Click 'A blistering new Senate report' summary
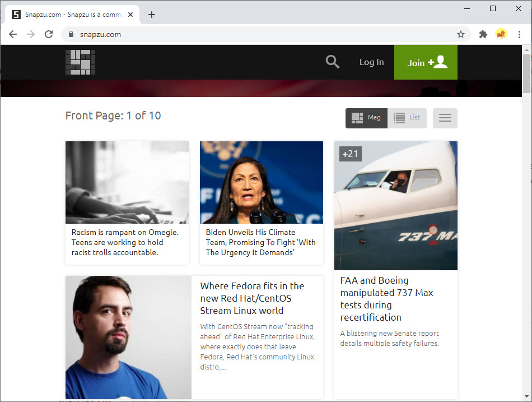Screen dimensions: 532x402 390,339
